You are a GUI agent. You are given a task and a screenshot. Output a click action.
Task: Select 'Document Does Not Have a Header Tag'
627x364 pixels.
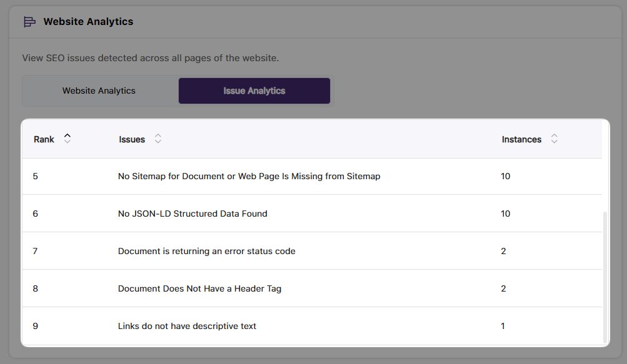pyautogui.click(x=199, y=288)
